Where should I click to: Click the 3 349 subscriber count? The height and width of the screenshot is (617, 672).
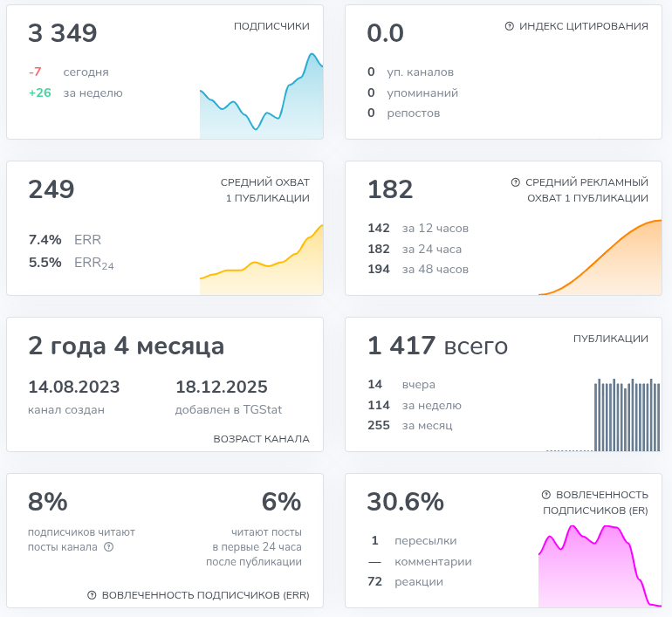coord(63,34)
